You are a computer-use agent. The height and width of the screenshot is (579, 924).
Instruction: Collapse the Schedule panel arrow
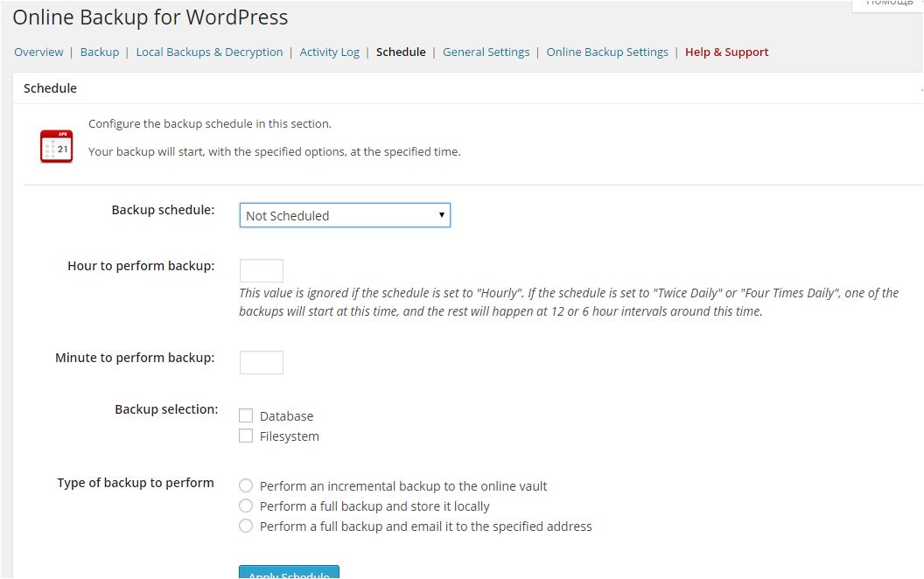pos(920,88)
